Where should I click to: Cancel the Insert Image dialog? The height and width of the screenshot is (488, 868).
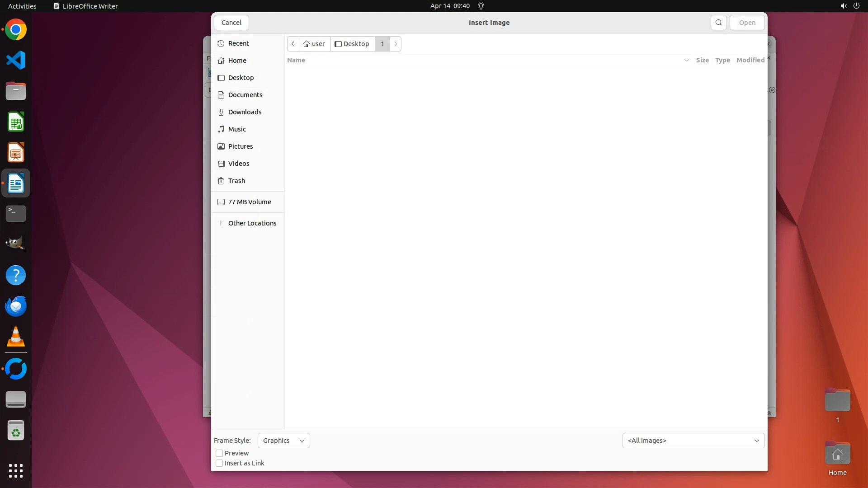coord(231,23)
